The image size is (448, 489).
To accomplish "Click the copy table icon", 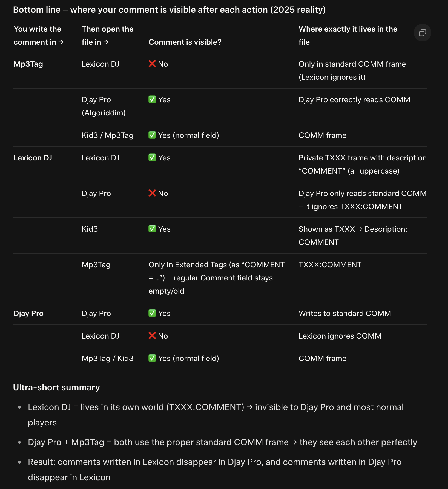I will (422, 33).
